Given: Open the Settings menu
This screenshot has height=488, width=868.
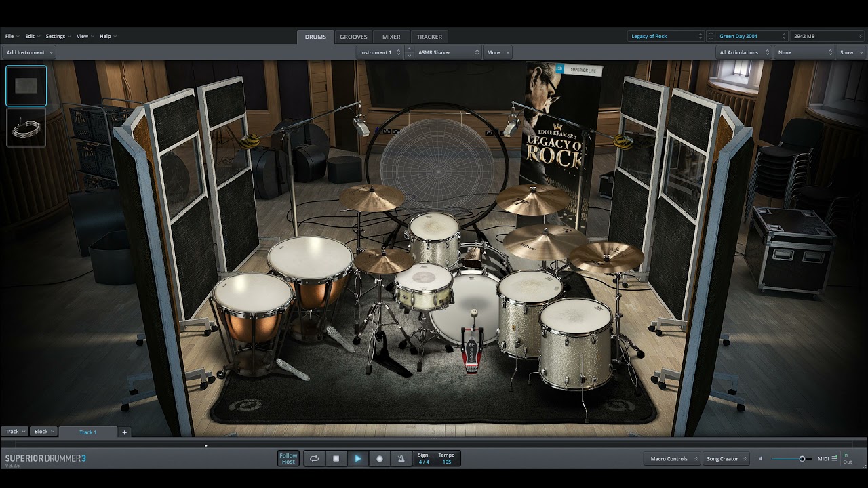Looking at the screenshot, I should tap(58, 36).
